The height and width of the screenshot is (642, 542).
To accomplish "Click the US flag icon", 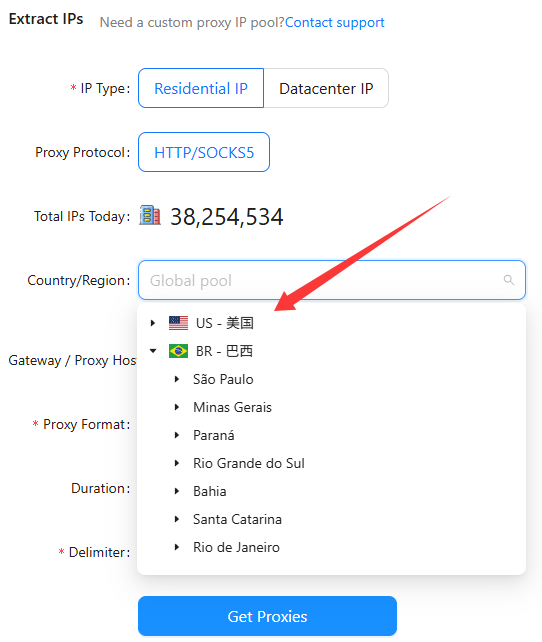I will pyautogui.click(x=178, y=323).
